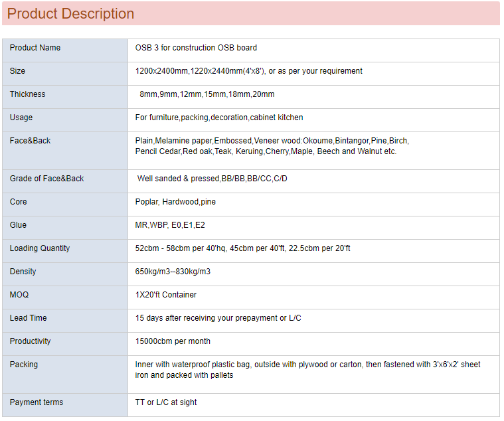Click the Lead Time row label
Screen dimensions: 504x421
point(29,318)
